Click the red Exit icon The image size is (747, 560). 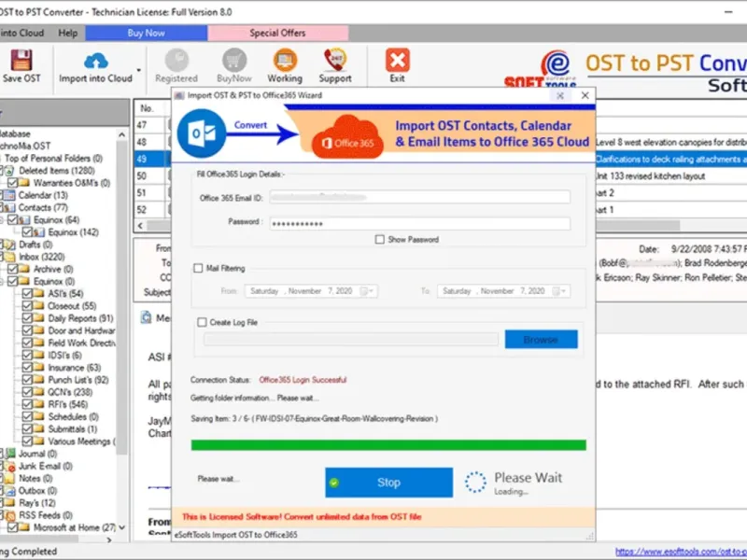[x=398, y=60]
